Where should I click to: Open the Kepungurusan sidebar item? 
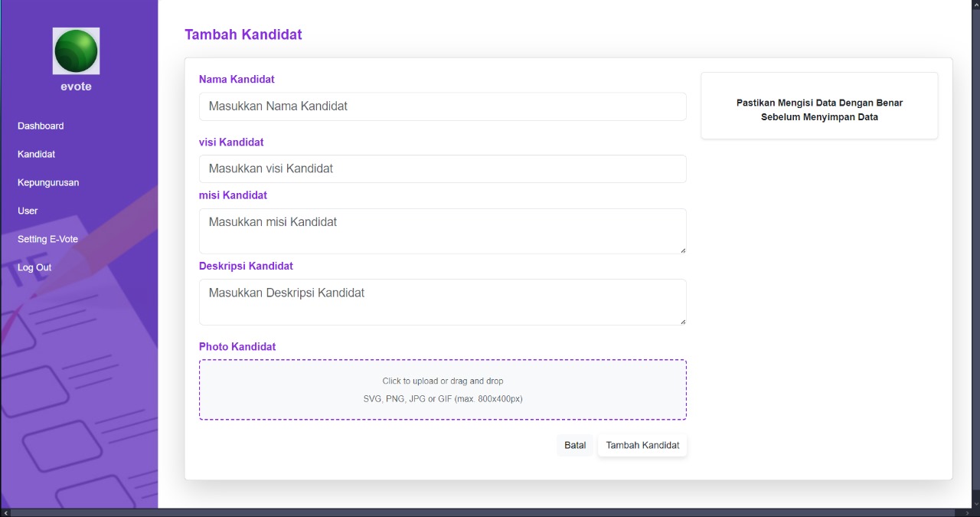click(x=48, y=182)
